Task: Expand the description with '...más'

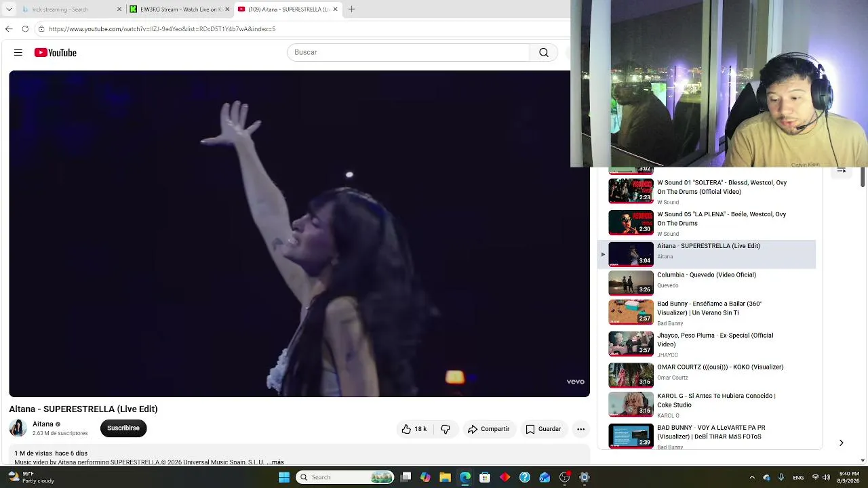Action: (x=275, y=462)
